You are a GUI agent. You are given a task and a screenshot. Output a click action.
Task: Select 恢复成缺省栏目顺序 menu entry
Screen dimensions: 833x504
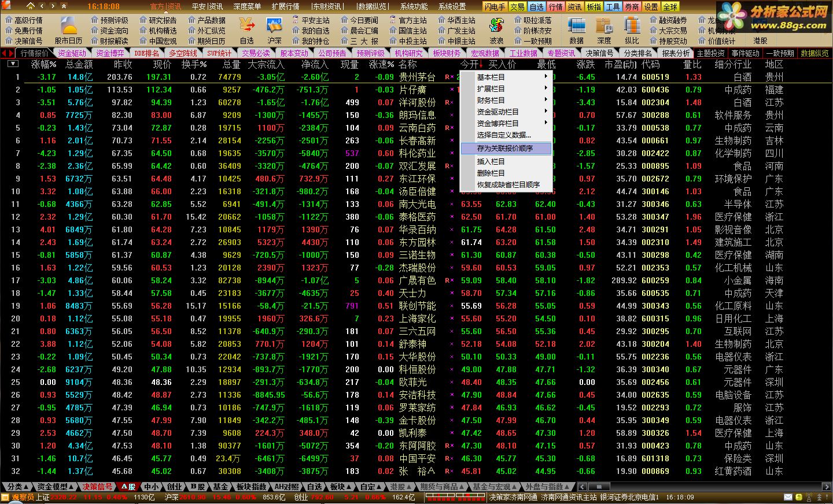coord(506,184)
